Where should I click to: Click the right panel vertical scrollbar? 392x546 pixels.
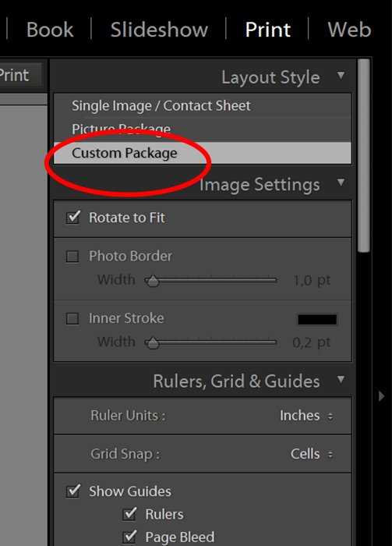364,155
